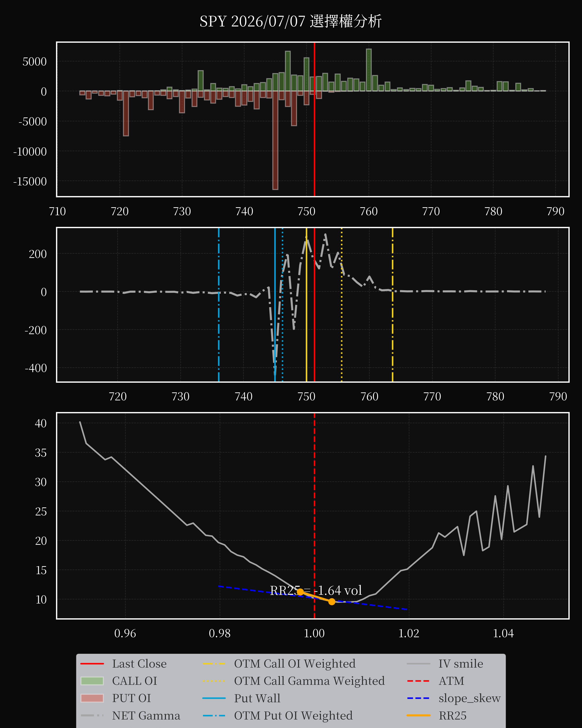Click the OTM Call Gamma Weighted legend label
The width and height of the screenshot is (582, 728).
[x=309, y=681]
